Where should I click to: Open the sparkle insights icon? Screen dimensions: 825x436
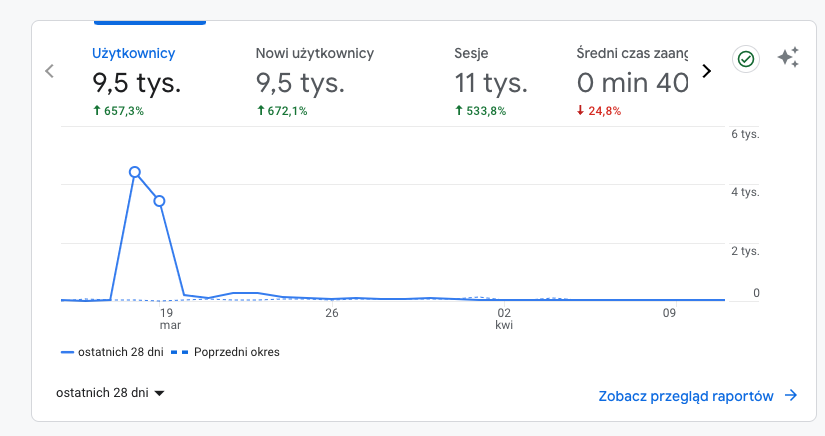pyautogui.click(x=788, y=58)
